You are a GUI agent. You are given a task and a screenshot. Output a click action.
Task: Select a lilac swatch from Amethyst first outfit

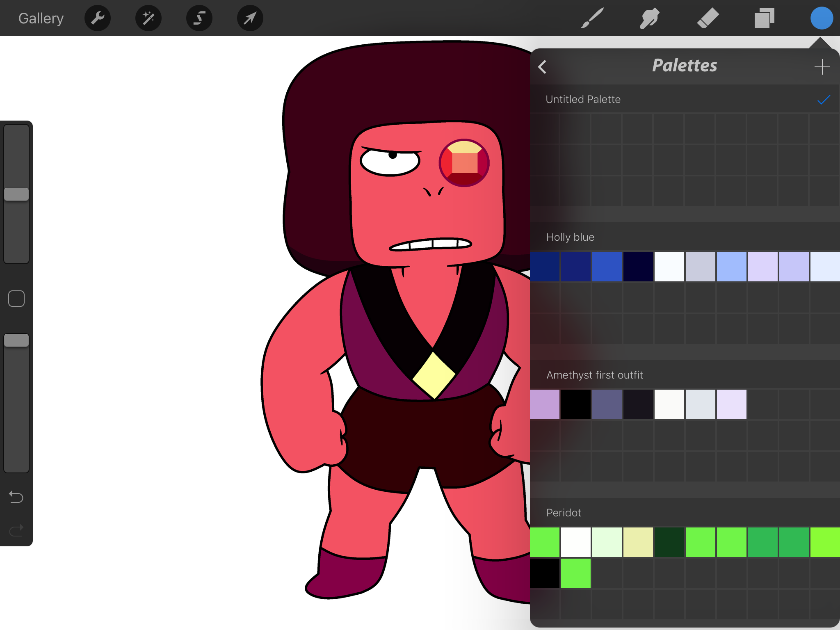546,404
